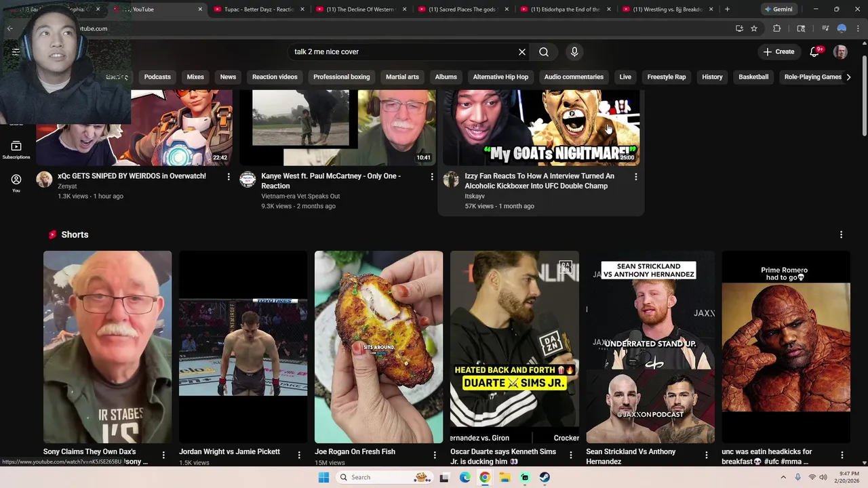The width and height of the screenshot is (868, 488).
Task: Launch Steam from the taskbar
Action: click(x=545, y=477)
